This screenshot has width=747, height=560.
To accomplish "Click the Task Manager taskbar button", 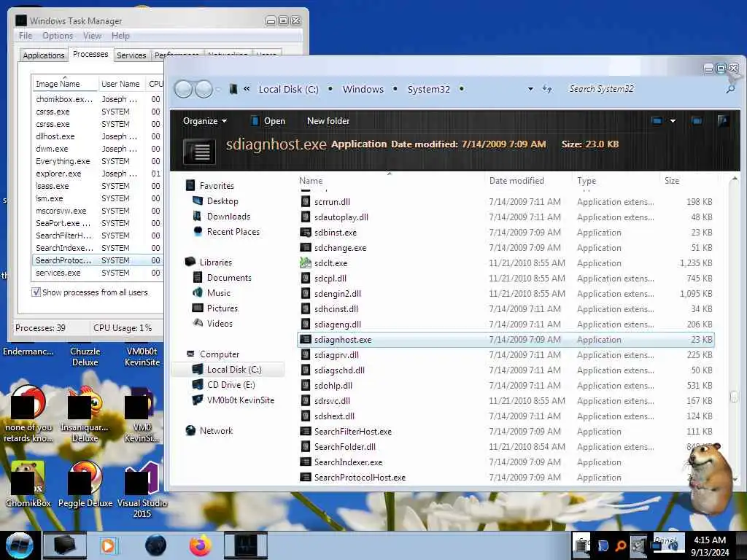I will pos(245,545).
